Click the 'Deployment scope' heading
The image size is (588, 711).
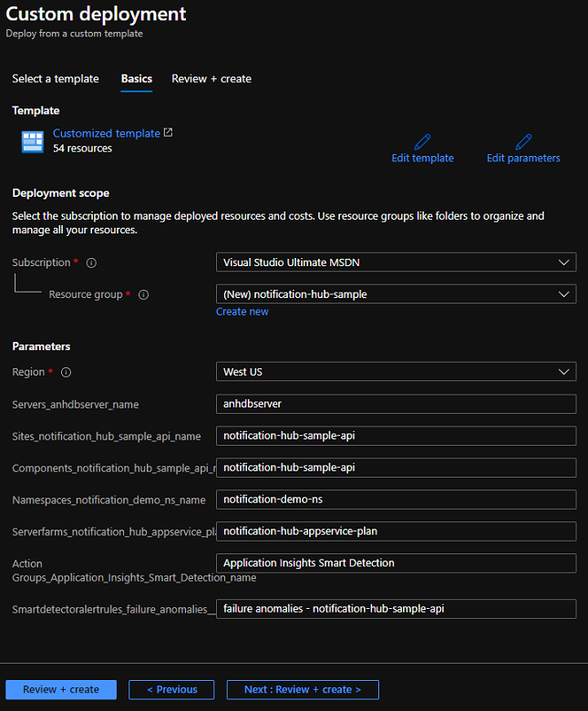pos(61,193)
